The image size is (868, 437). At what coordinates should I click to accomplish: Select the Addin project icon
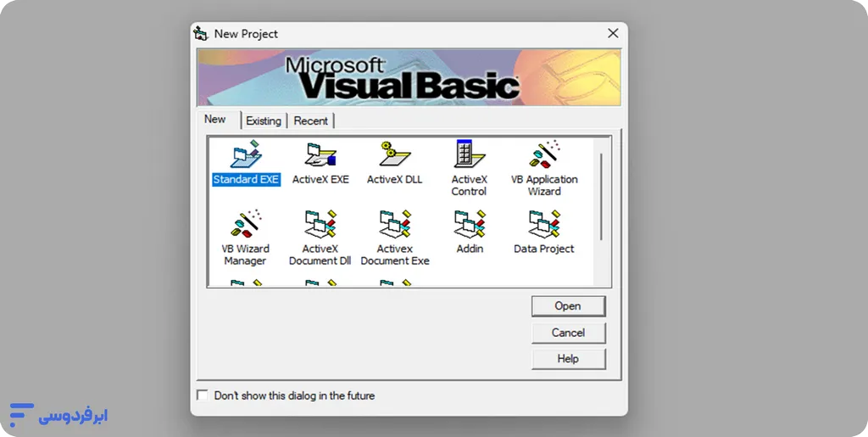point(470,224)
